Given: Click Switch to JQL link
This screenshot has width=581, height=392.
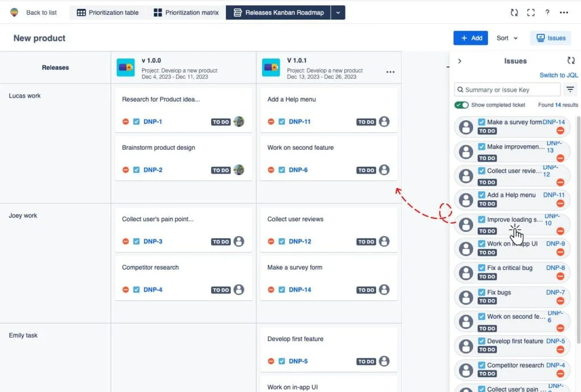Looking at the screenshot, I should point(558,75).
